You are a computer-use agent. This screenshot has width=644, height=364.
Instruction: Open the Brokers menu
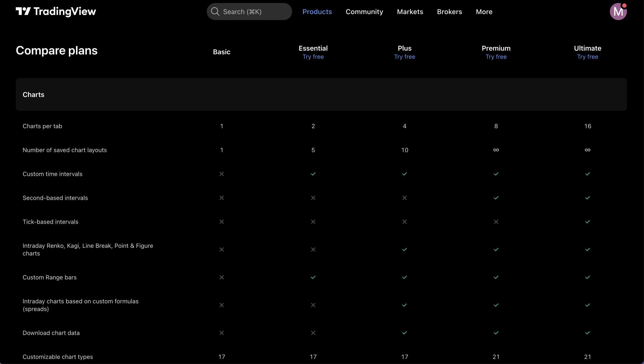click(x=449, y=12)
